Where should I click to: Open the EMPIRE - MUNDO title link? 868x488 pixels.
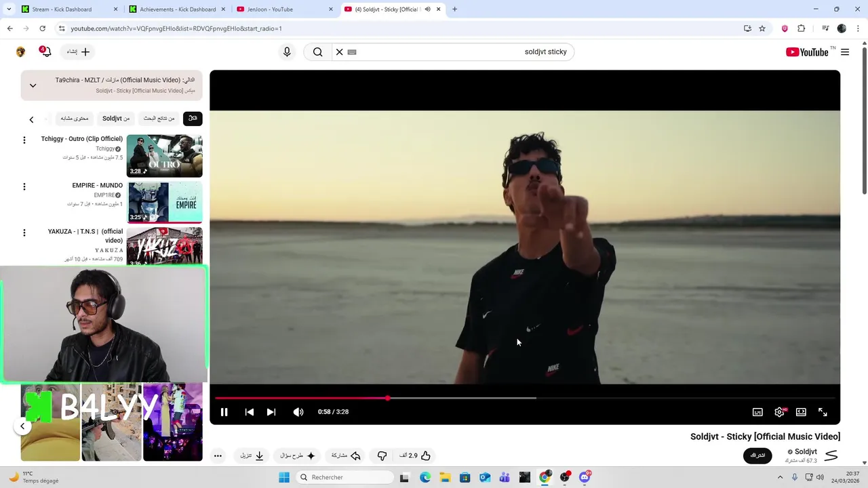click(x=98, y=186)
